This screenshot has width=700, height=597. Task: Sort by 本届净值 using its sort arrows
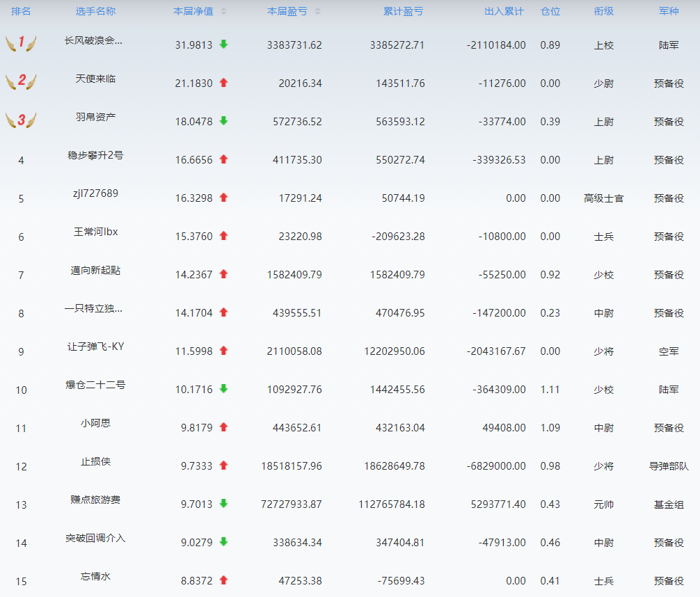pyautogui.click(x=223, y=12)
